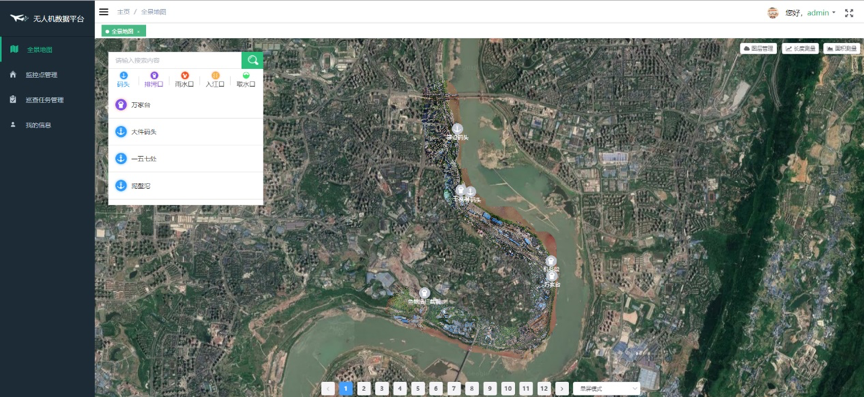Click the anchor map marker near the bridge
864x397 pixels.
click(457, 129)
